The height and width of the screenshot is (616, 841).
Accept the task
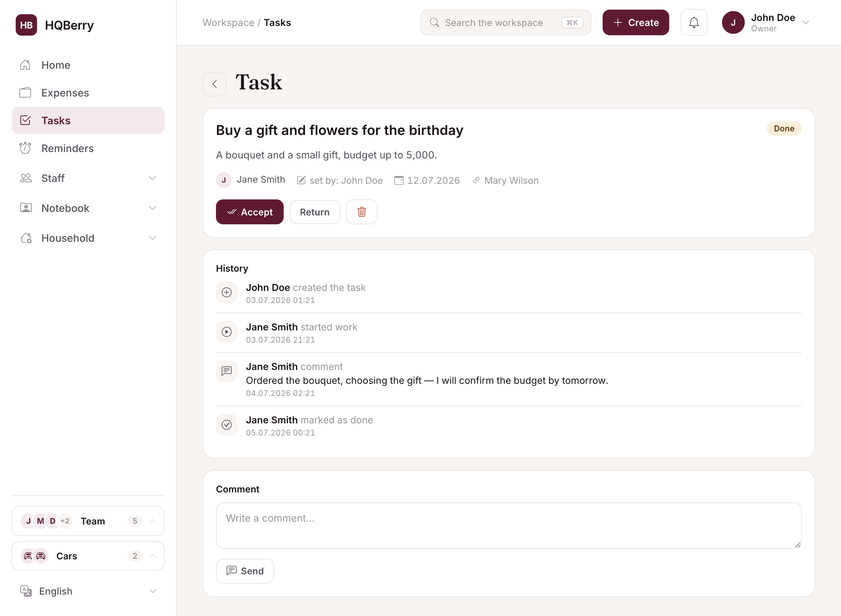(249, 212)
